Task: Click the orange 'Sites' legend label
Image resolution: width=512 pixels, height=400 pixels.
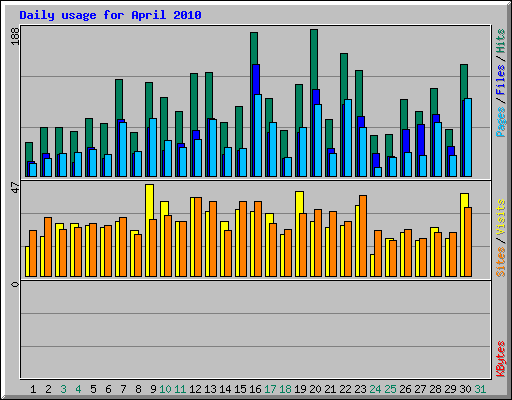Action: pyautogui.click(x=501, y=262)
